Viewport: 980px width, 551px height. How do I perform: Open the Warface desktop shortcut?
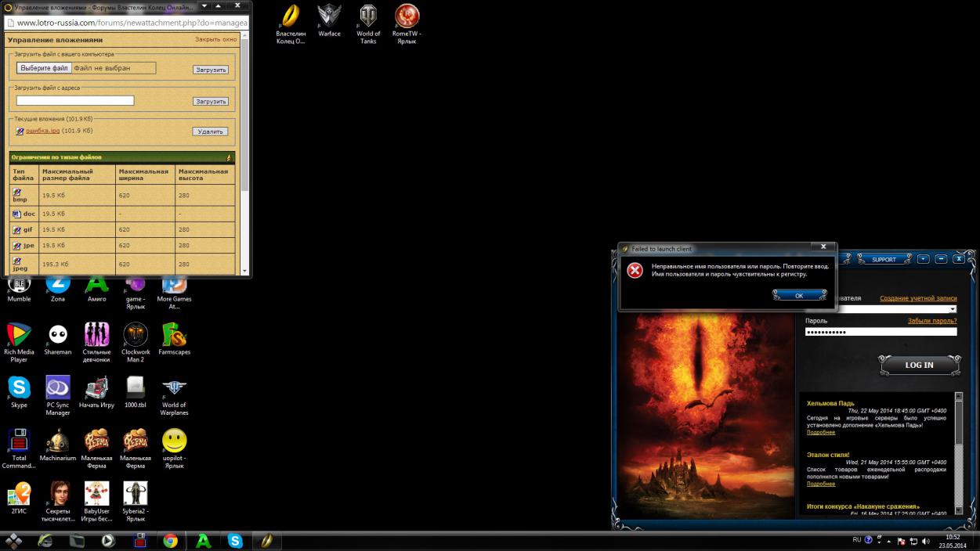click(x=329, y=21)
